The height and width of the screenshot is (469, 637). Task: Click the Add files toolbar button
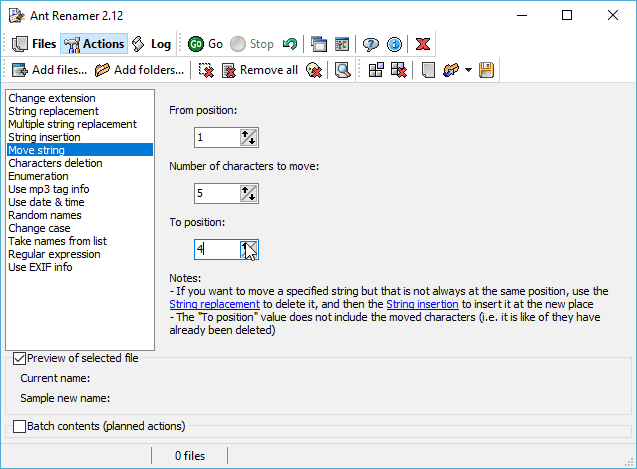pyautogui.click(x=48, y=70)
